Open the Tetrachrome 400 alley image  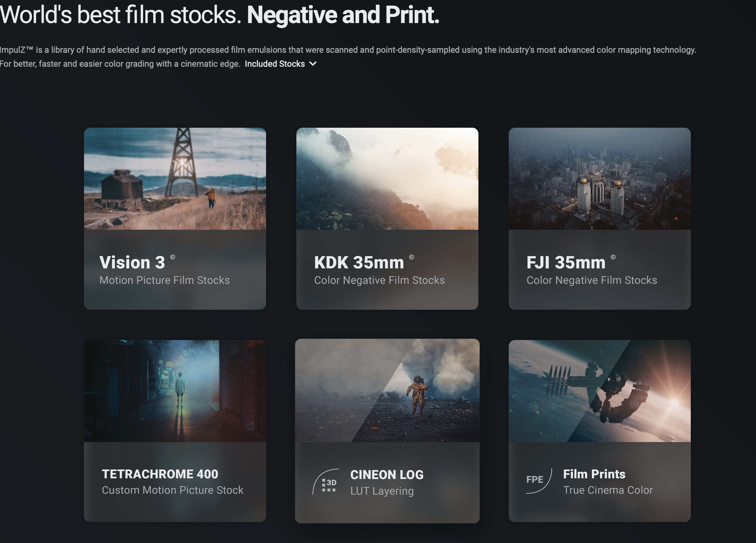coord(175,391)
